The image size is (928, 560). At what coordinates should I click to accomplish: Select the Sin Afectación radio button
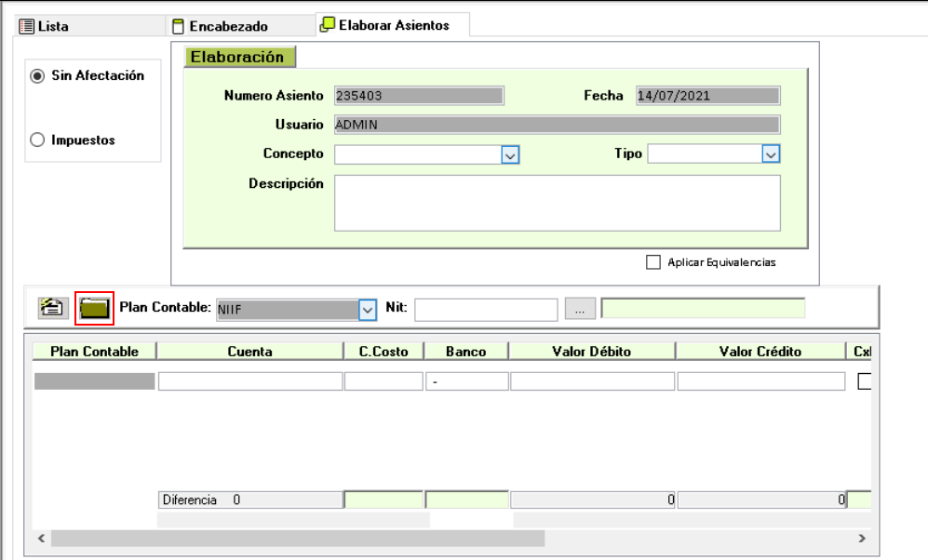click(37, 76)
